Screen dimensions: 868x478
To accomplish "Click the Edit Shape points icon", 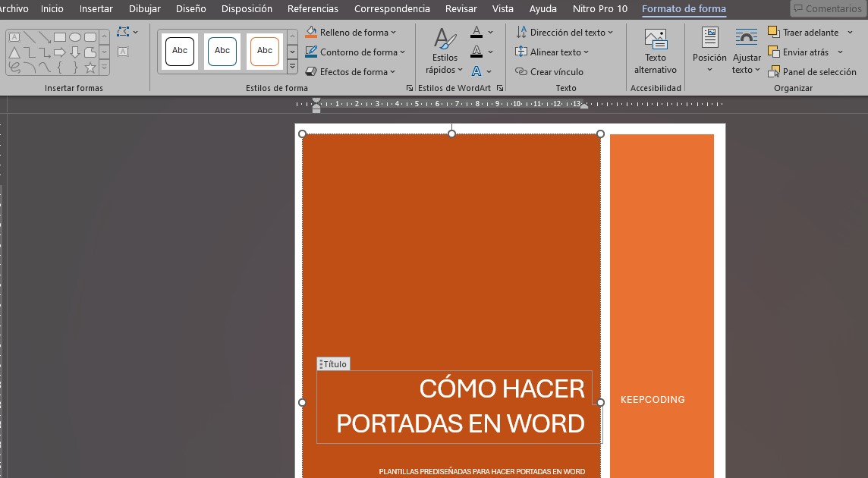I will click(x=124, y=32).
